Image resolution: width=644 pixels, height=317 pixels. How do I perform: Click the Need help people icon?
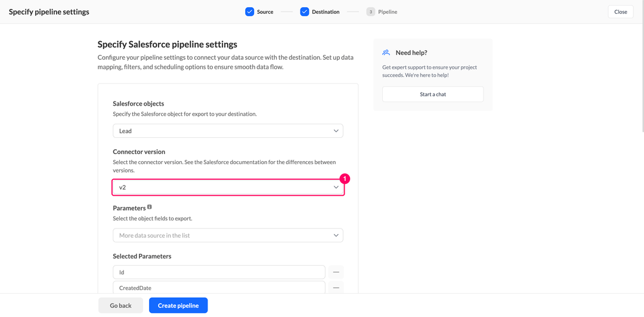pos(386,53)
